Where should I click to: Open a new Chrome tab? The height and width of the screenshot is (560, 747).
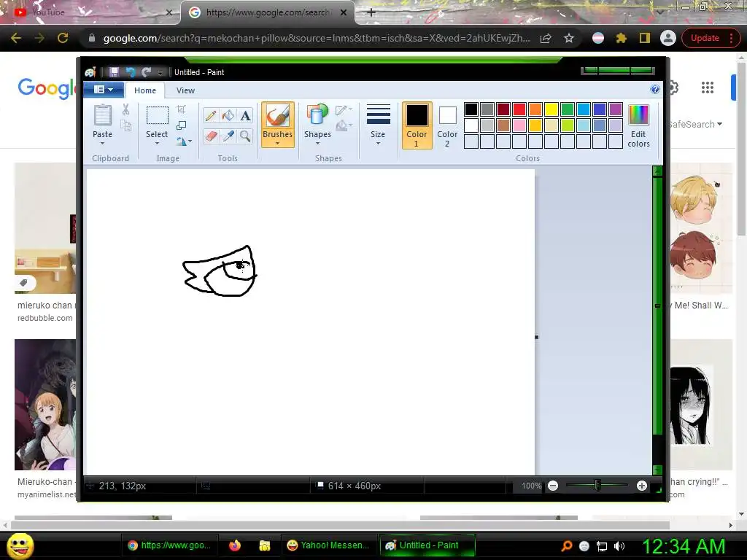click(x=371, y=12)
